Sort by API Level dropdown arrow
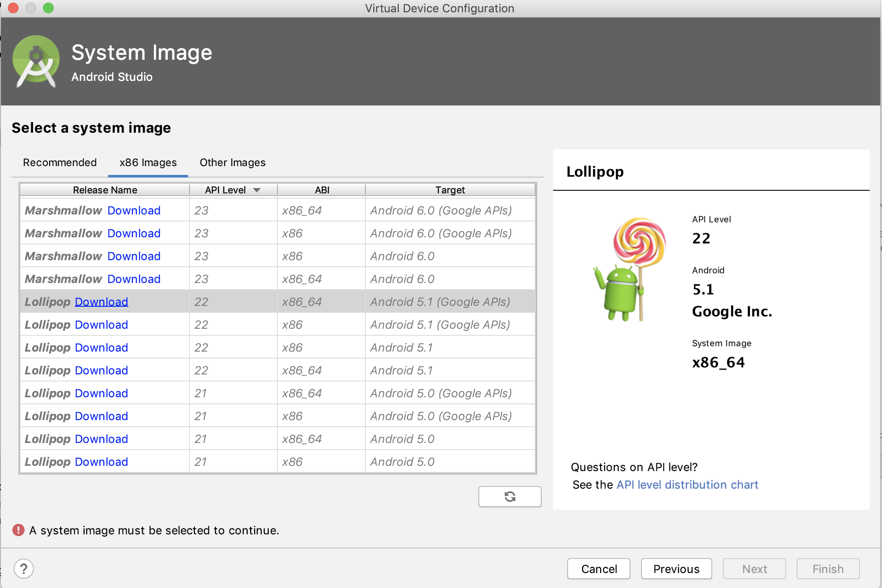The width and height of the screenshot is (882, 588). (x=257, y=190)
